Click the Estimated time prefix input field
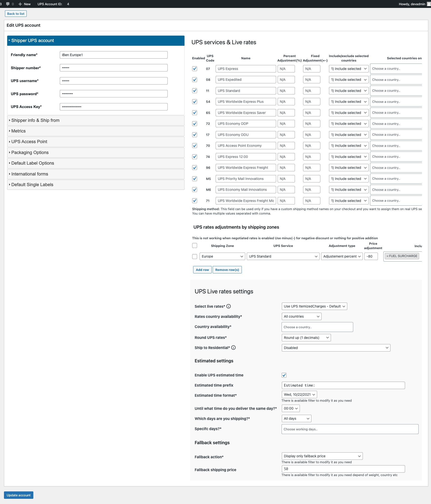The width and height of the screenshot is (431, 504). coord(343,385)
